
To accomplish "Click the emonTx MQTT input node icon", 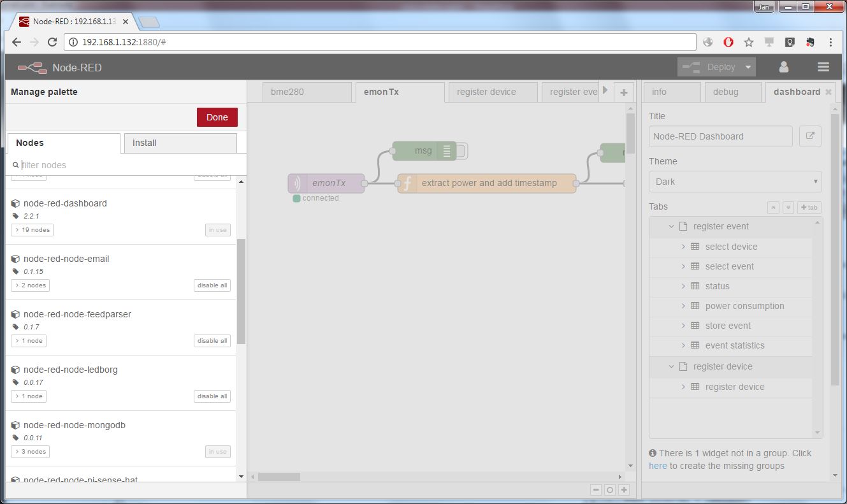I will tap(297, 184).
